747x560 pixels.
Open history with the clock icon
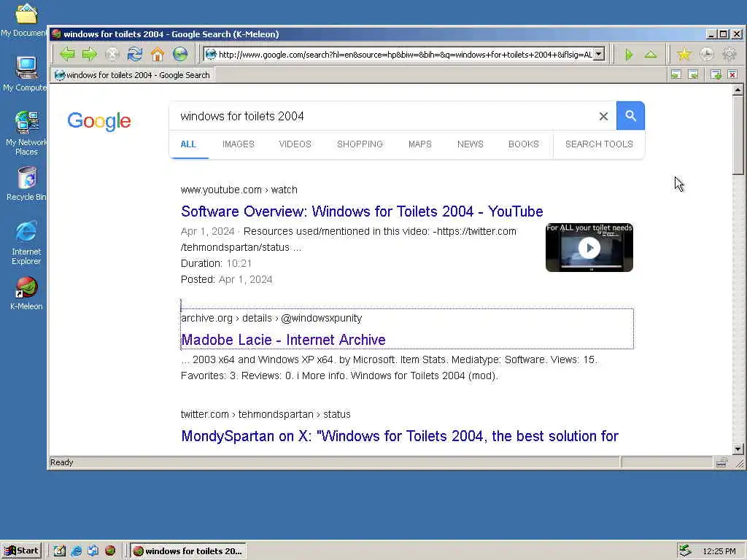pyautogui.click(x=706, y=55)
